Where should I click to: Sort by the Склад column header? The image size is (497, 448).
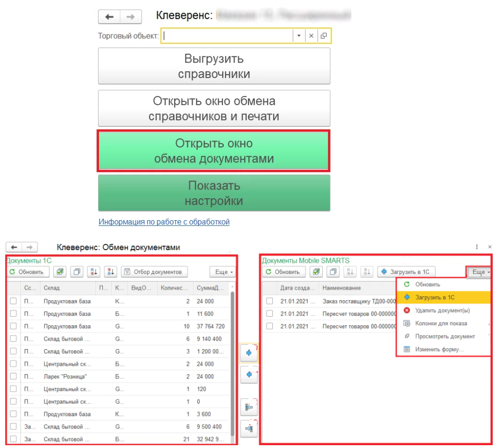tap(68, 288)
